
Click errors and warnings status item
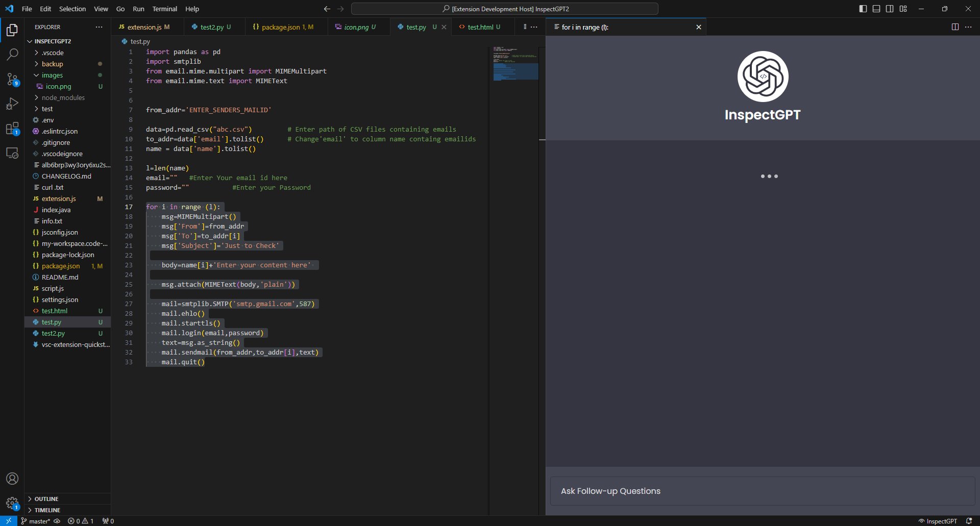pyautogui.click(x=81, y=521)
